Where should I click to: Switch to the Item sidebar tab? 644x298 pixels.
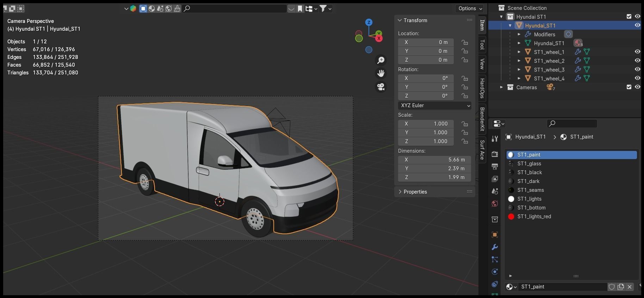(482, 25)
